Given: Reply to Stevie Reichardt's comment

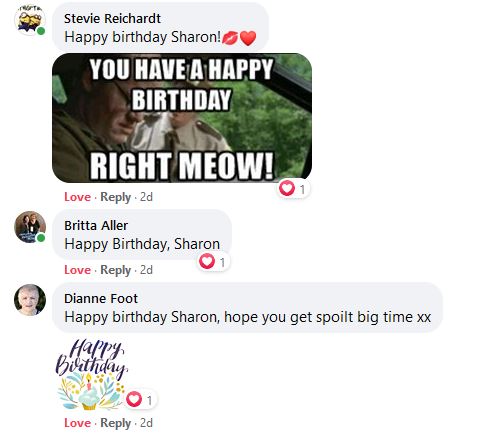Looking at the screenshot, I should point(115,197).
